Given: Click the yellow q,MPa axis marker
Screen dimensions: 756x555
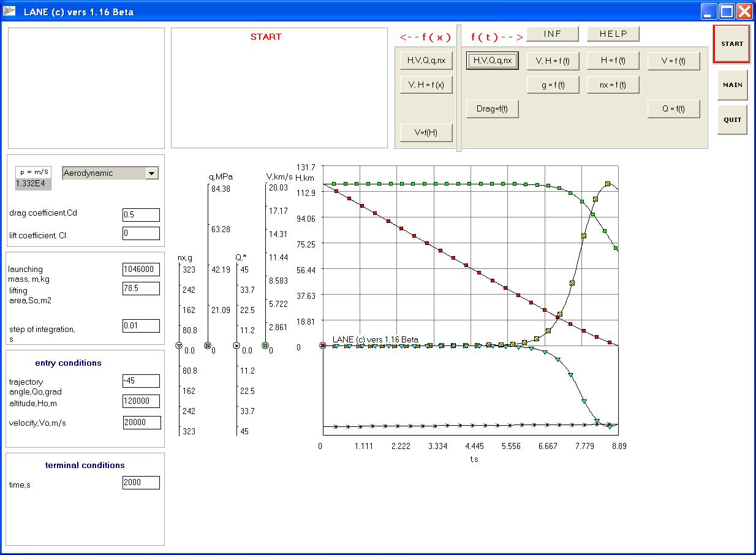Looking at the screenshot, I should (x=207, y=346).
